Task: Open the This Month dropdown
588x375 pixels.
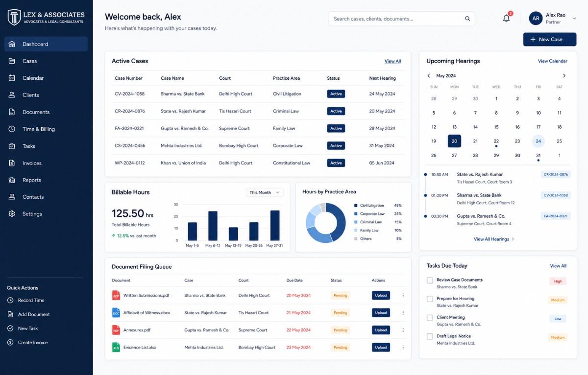Action: point(265,192)
